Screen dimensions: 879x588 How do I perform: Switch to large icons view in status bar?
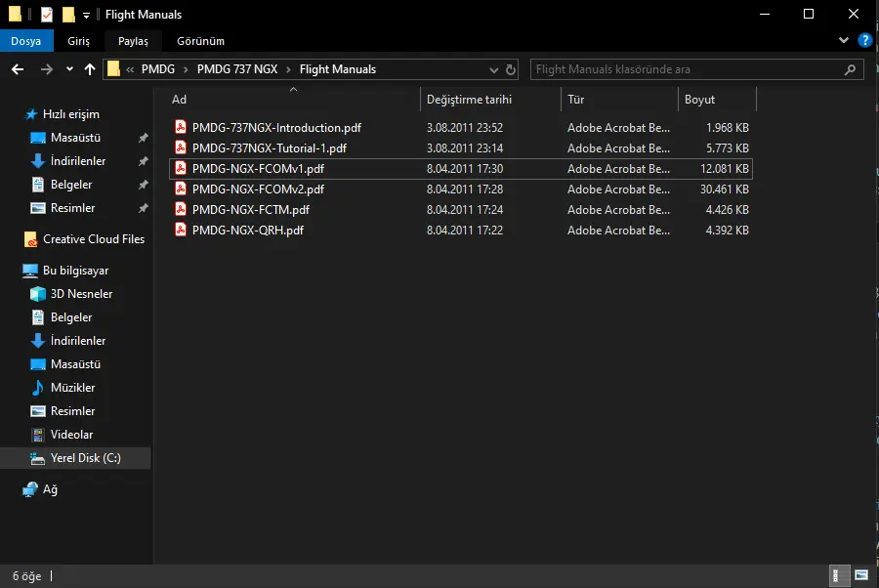(861, 575)
